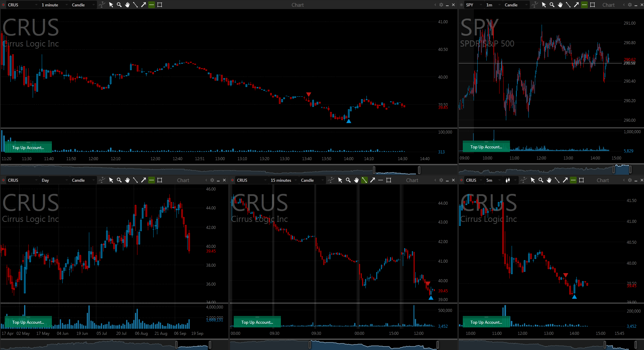Click Chart title of SPY panel

(x=608, y=5)
